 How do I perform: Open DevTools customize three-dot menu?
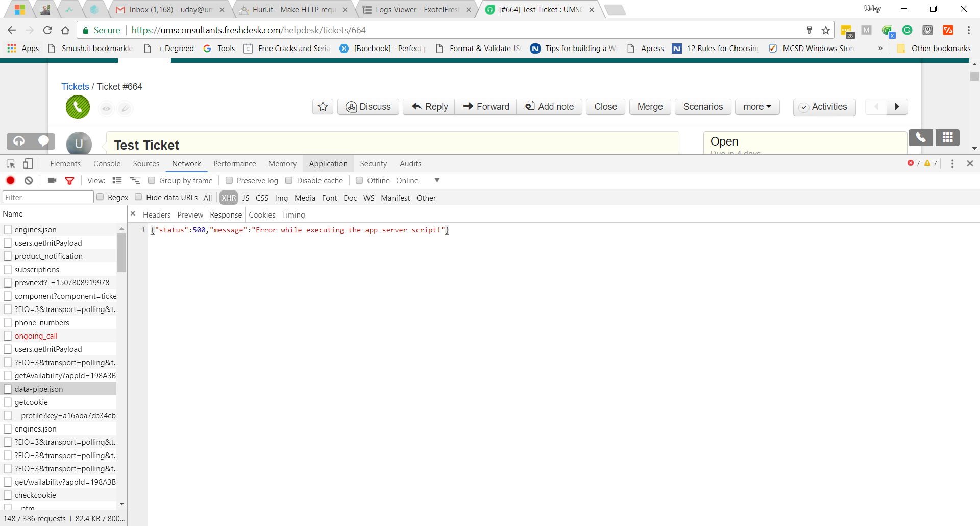952,163
